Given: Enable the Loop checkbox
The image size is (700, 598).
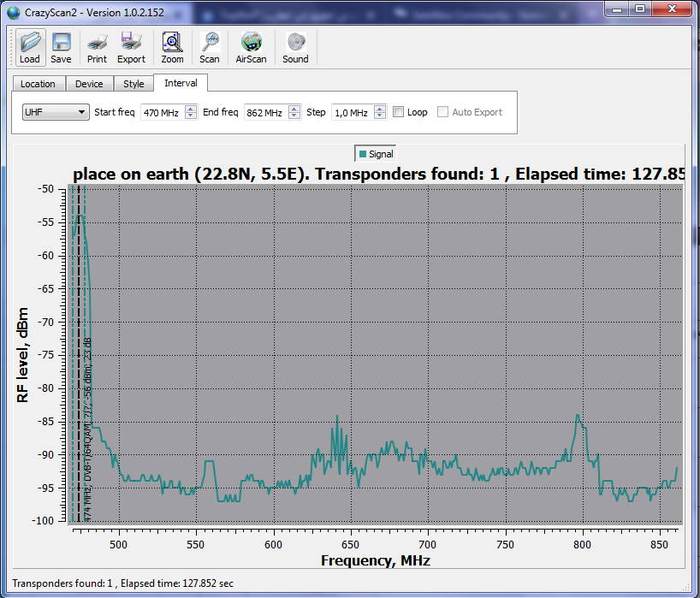Looking at the screenshot, I should (399, 112).
